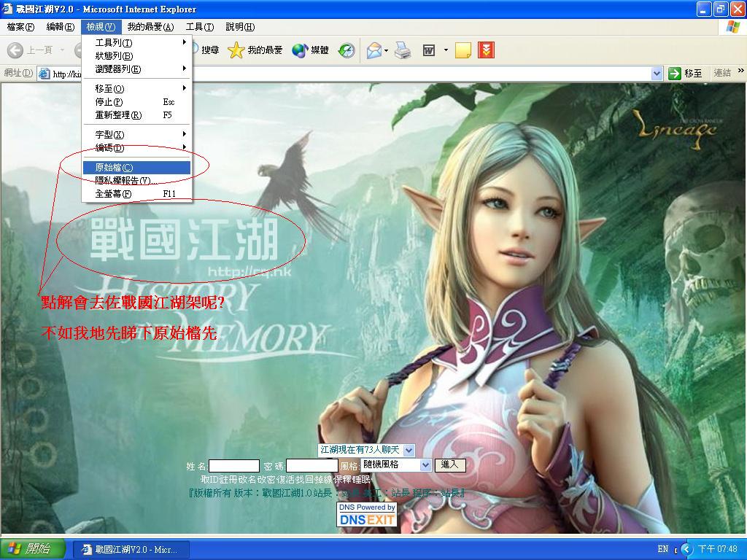
Task: Select 原始檔(C) from the View menu
Action: (136, 168)
